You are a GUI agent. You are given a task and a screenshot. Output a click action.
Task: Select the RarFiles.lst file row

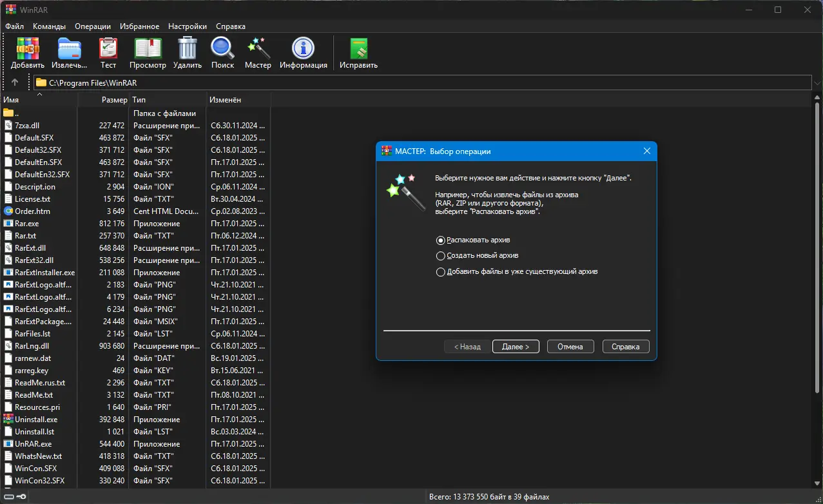(x=135, y=334)
